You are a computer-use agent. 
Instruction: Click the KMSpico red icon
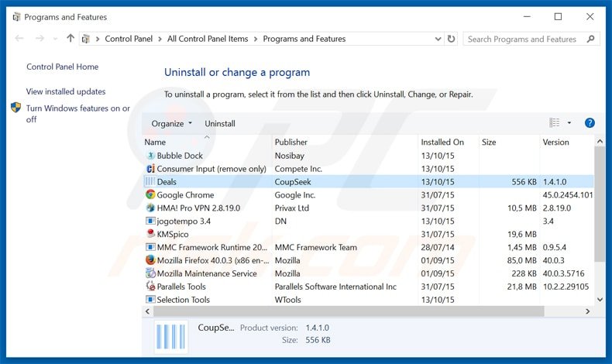pos(150,234)
